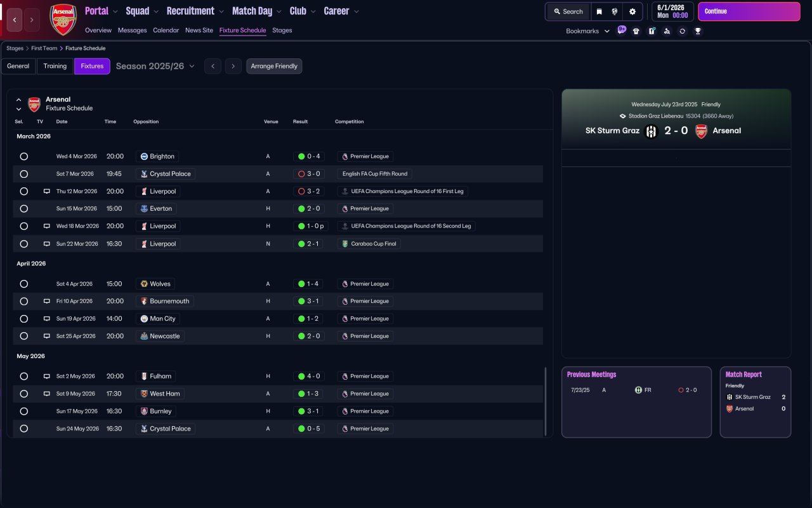Expand the Bookmarks dropdown
812x508 pixels.
click(587, 31)
